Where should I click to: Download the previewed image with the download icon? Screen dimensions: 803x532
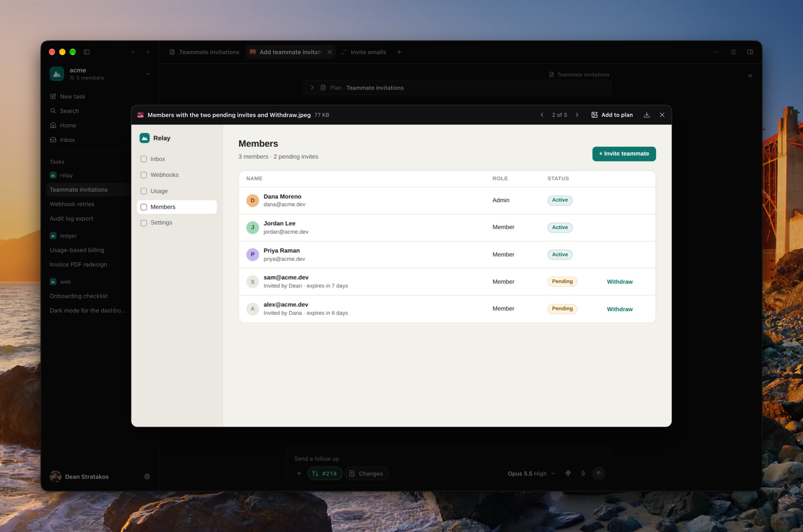coord(646,115)
